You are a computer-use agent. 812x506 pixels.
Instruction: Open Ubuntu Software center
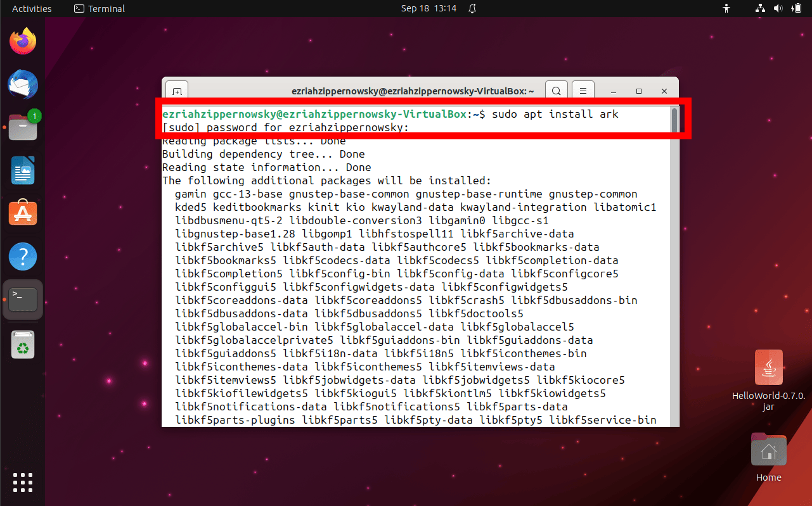tap(22, 213)
